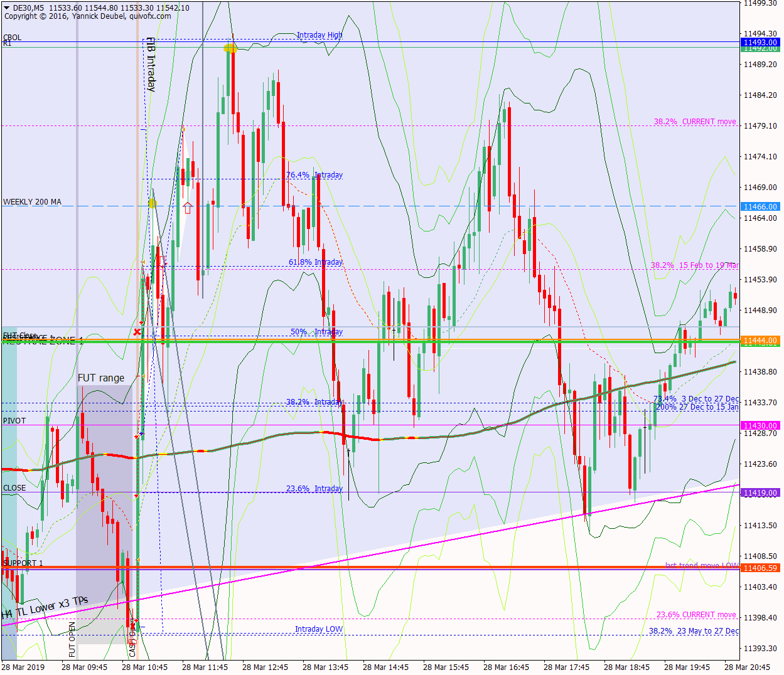Select the '23.6% Intraday' level label
Image resolution: width=784 pixels, height=675 pixels.
314,489
